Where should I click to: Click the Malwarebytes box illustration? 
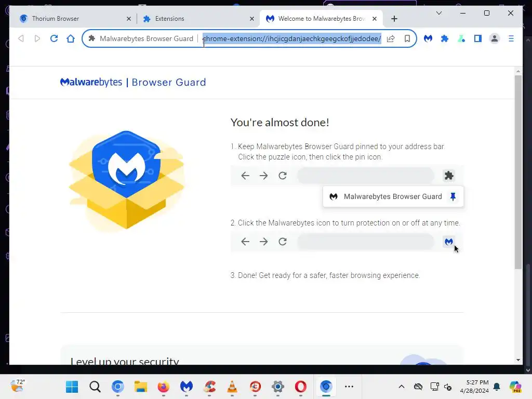click(127, 180)
